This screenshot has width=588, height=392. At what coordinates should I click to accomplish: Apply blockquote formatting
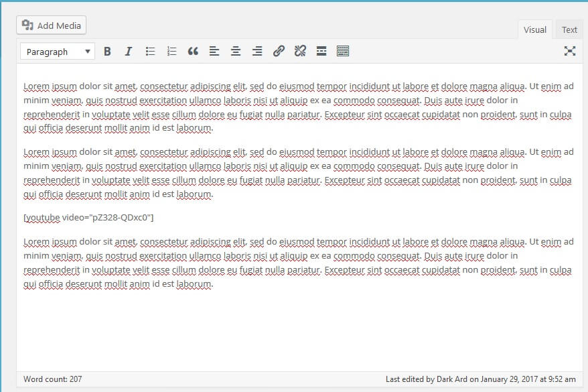coord(193,52)
